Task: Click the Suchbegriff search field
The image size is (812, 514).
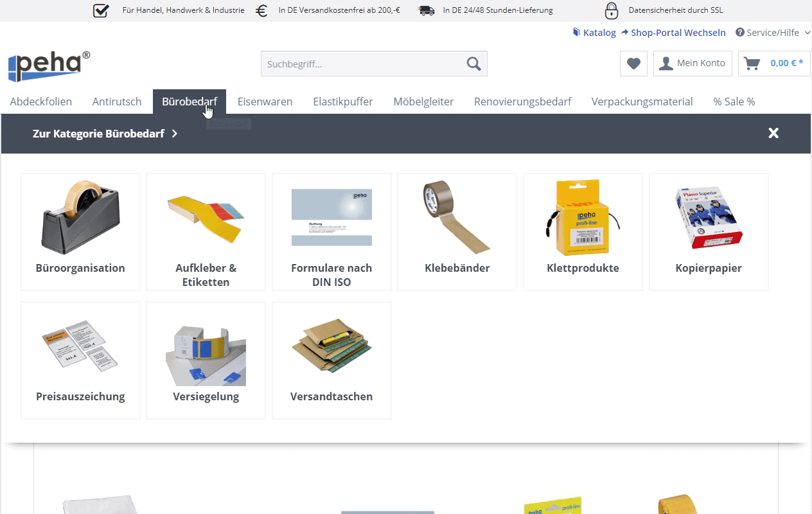Action: (x=363, y=64)
